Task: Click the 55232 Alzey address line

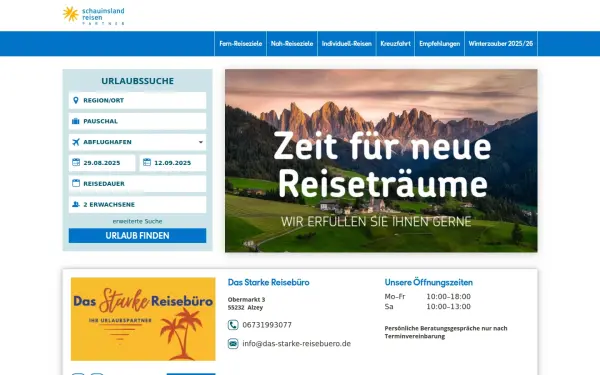Action: click(245, 308)
